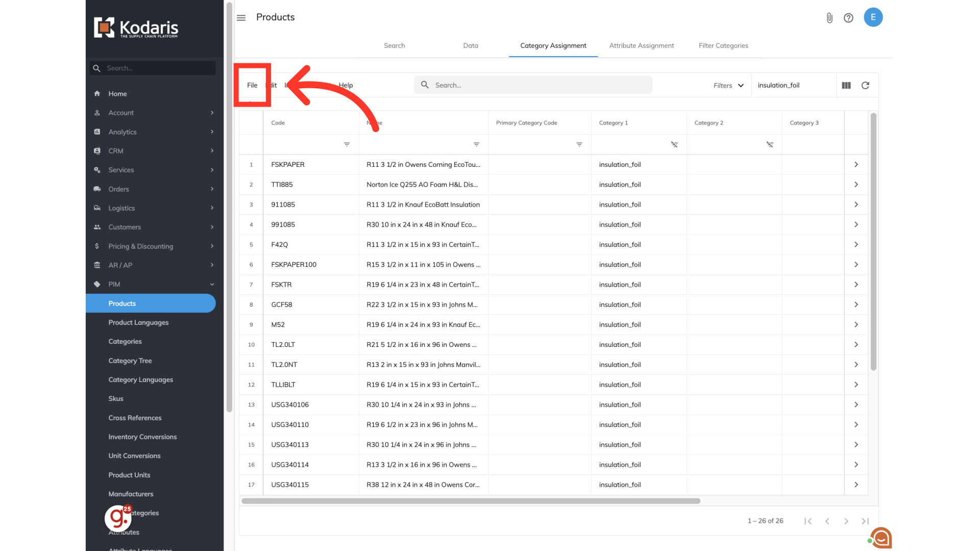980x551 pixels.
Task: Click the refresh grid icon
Action: pyautogui.click(x=865, y=85)
